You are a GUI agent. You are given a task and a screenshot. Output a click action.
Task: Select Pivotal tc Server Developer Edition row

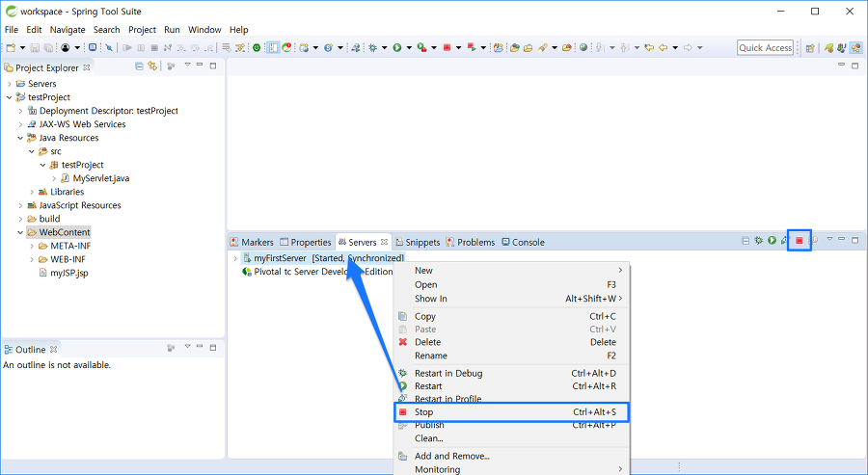point(317,272)
